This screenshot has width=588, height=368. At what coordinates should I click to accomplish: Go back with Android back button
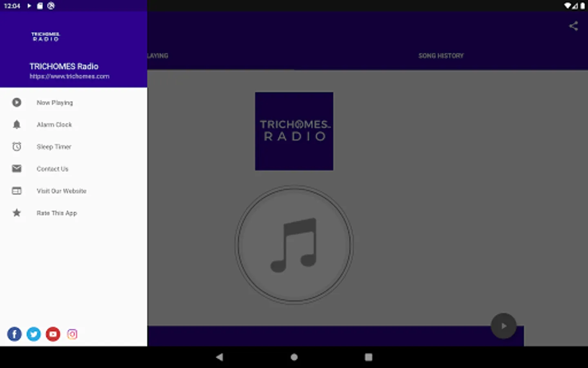coord(220,357)
